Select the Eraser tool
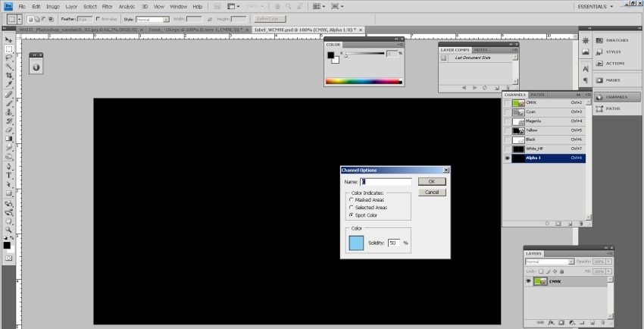This screenshot has height=329, width=644. [8, 130]
